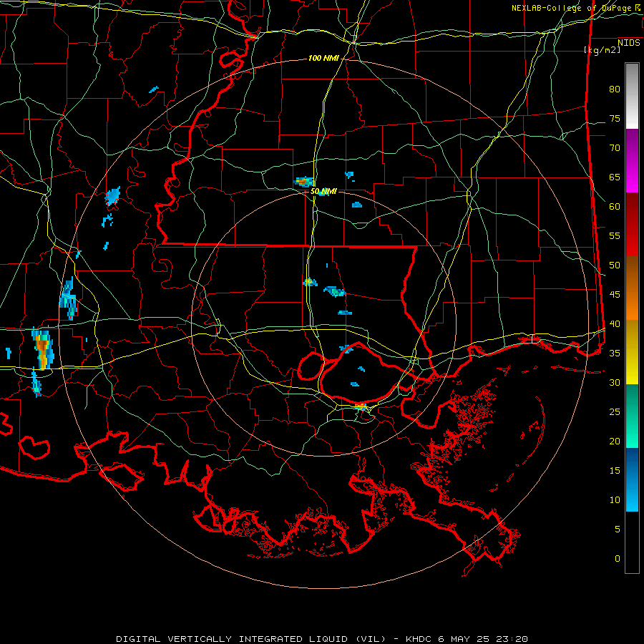Click the "100 NMI" range ring label
Screen dimensions: 644x644
click(x=323, y=59)
